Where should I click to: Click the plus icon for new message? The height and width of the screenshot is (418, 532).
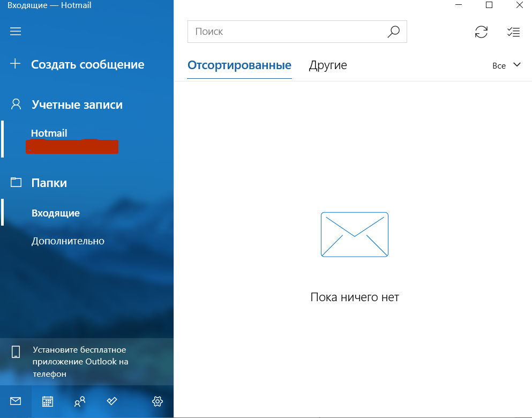pyautogui.click(x=15, y=63)
